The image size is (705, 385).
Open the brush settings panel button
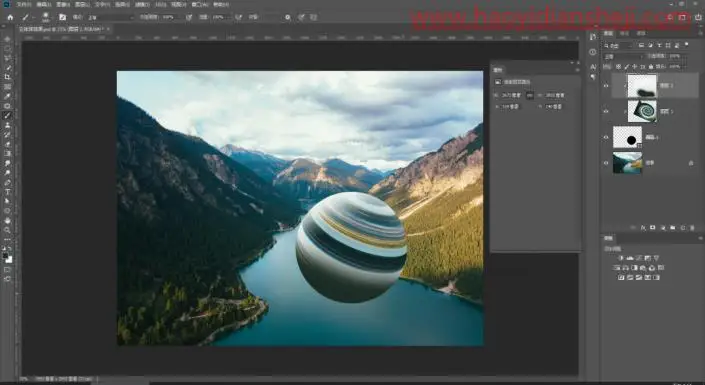pos(62,17)
